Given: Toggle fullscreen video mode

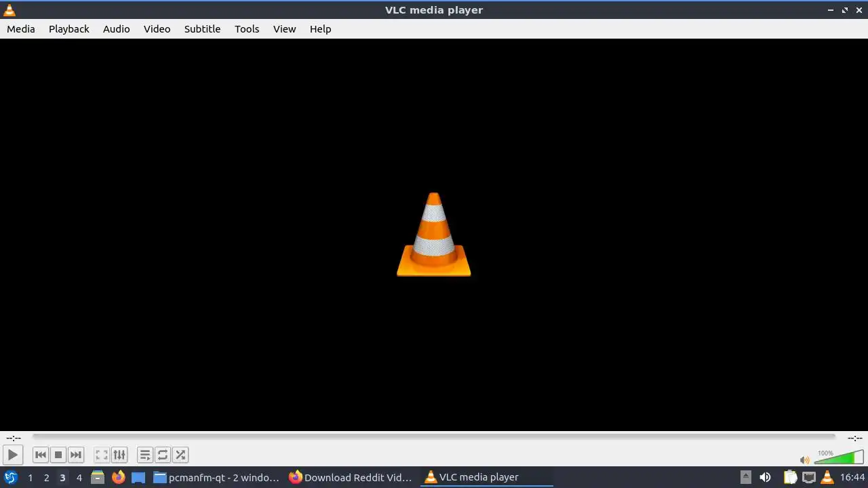Looking at the screenshot, I should 102,455.
